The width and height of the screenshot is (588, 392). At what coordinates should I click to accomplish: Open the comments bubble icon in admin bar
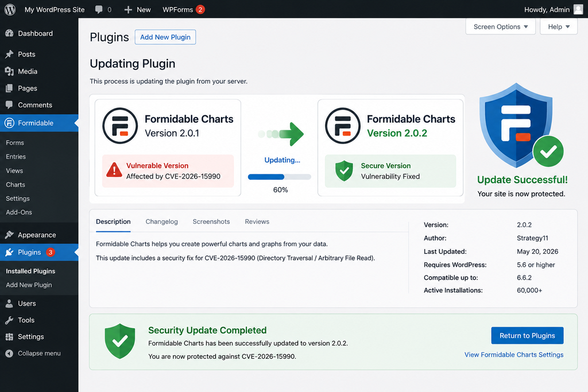coord(99,10)
